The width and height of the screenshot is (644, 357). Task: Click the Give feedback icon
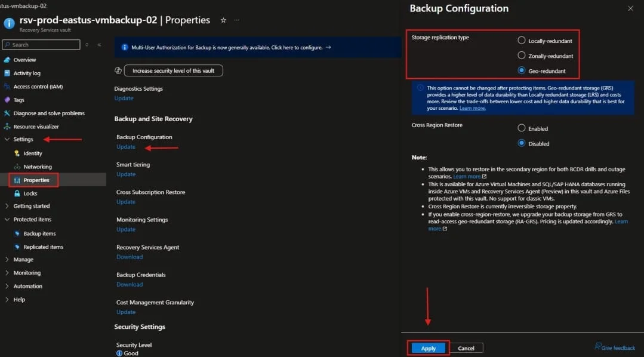(x=597, y=347)
